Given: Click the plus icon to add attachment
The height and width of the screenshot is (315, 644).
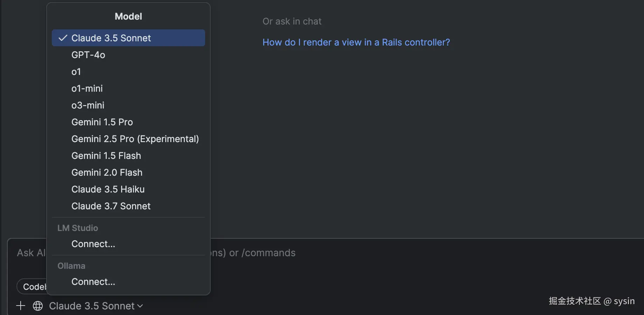Looking at the screenshot, I should click(21, 306).
